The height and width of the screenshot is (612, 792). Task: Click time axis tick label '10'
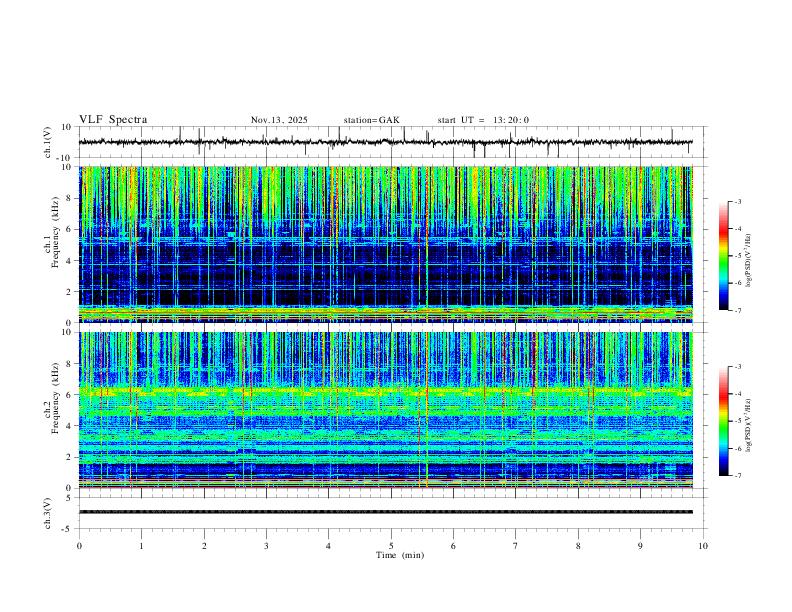click(703, 546)
